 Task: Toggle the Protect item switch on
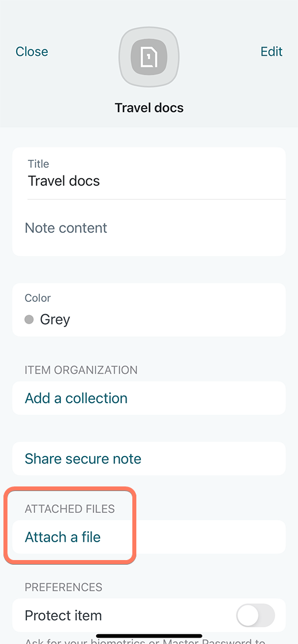[x=255, y=615]
